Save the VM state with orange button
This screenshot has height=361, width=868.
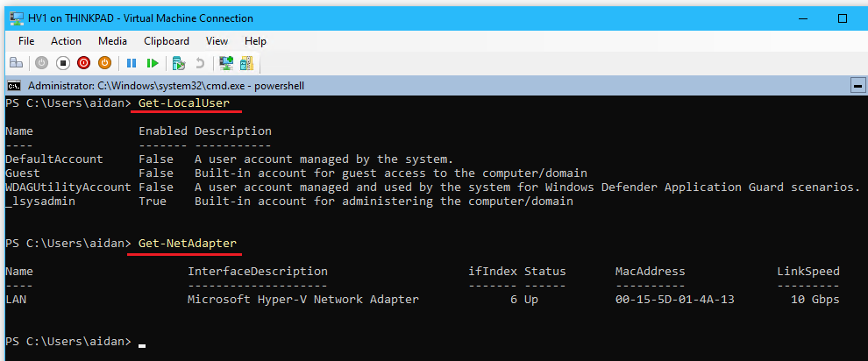coord(104,63)
